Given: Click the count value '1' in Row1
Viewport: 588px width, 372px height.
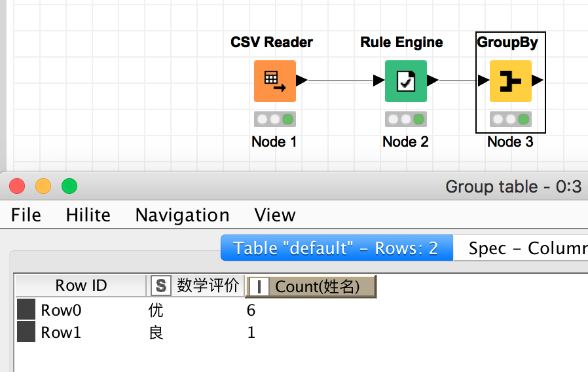Looking at the screenshot, I should (251, 332).
